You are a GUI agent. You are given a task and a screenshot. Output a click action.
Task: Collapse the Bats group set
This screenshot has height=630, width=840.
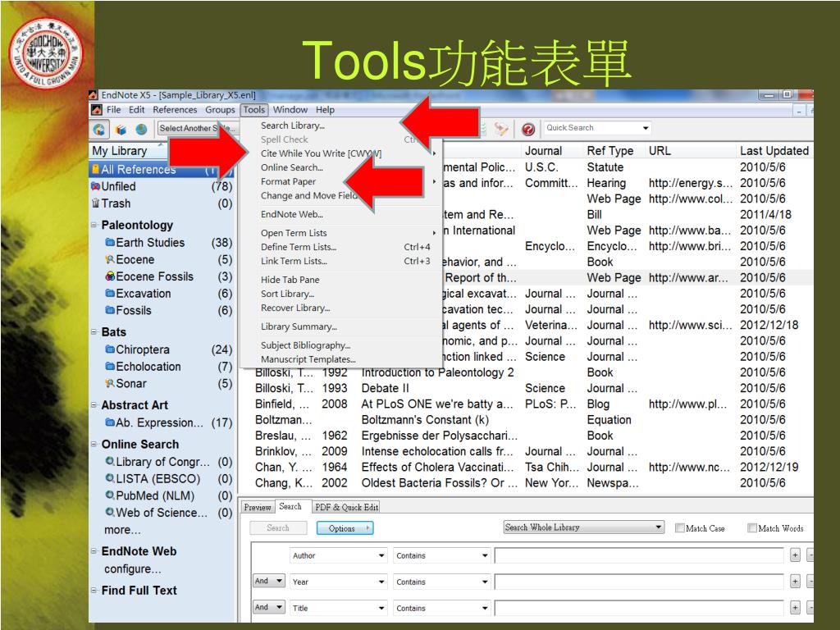(x=94, y=332)
